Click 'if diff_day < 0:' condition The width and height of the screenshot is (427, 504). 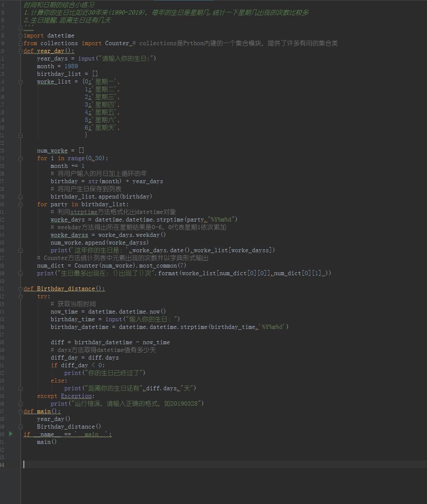point(78,366)
